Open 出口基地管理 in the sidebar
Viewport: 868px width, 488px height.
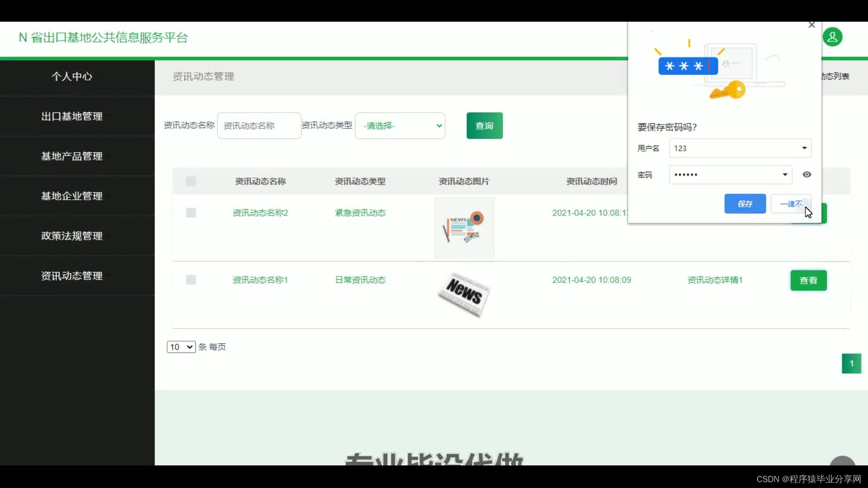point(72,117)
